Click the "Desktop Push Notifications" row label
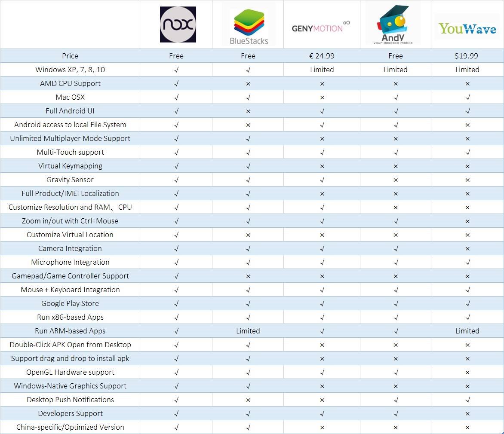Screen dimensions: 504x434 click(x=70, y=400)
